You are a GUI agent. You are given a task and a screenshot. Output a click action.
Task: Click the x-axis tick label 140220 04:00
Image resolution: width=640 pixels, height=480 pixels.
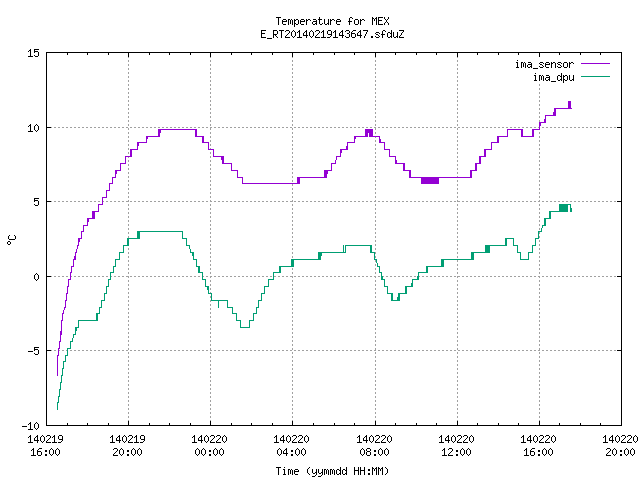click(x=291, y=446)
